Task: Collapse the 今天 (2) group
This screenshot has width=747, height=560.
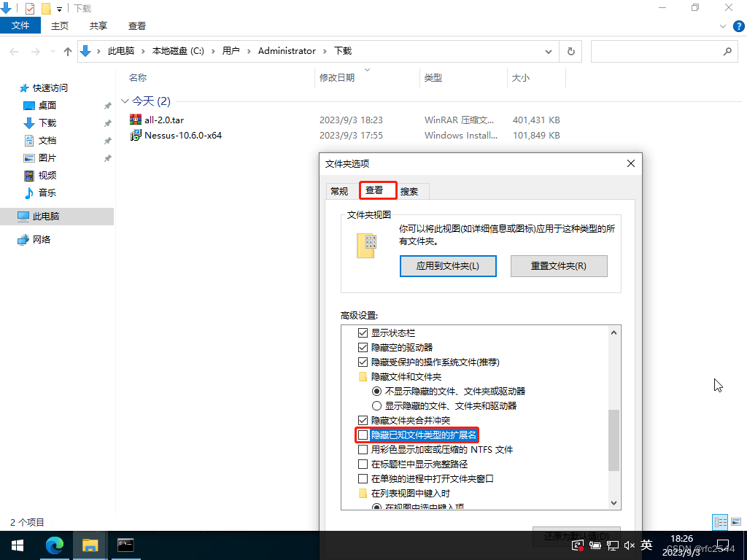Action: pos(125,101)
